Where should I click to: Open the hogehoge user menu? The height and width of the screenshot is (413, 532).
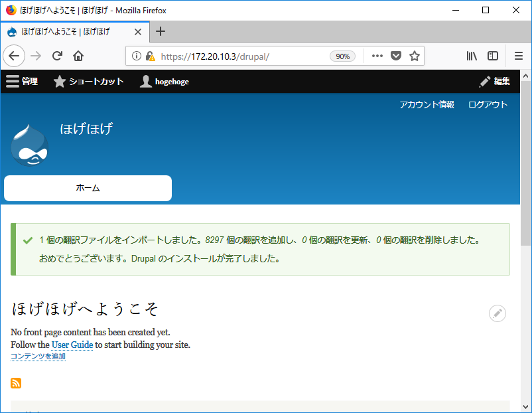[165, 82]
